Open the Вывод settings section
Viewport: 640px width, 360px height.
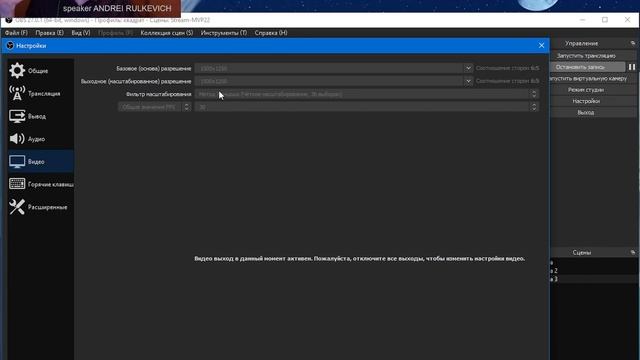click(40, 116)
